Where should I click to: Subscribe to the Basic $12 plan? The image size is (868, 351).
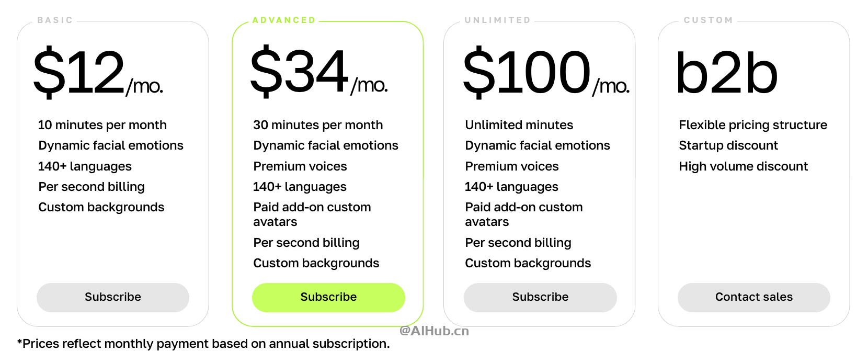point(113,297)
